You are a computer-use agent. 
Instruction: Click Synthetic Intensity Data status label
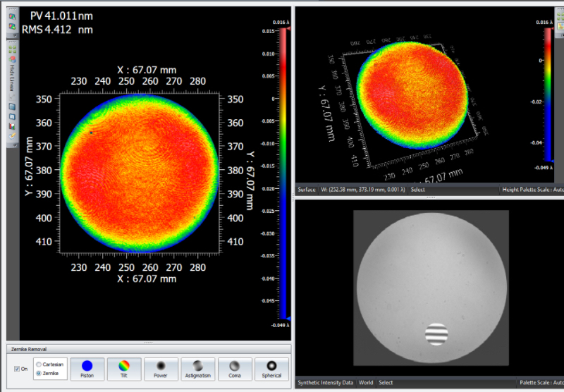click(326, 383)
